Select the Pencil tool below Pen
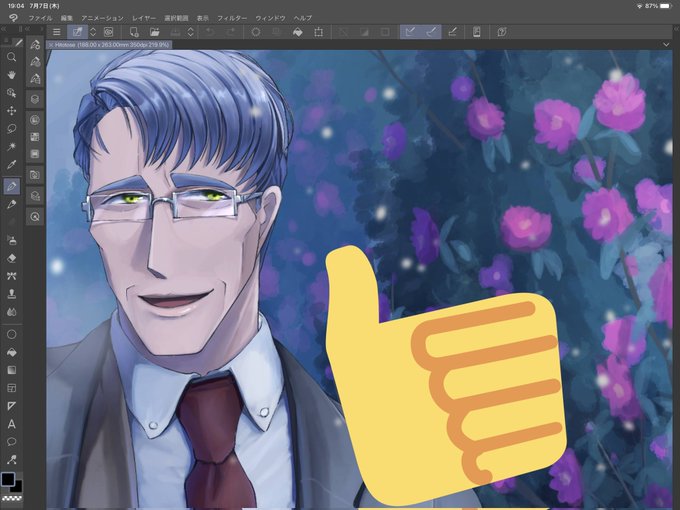The image size is (680, 510). (x=11, y=204)
